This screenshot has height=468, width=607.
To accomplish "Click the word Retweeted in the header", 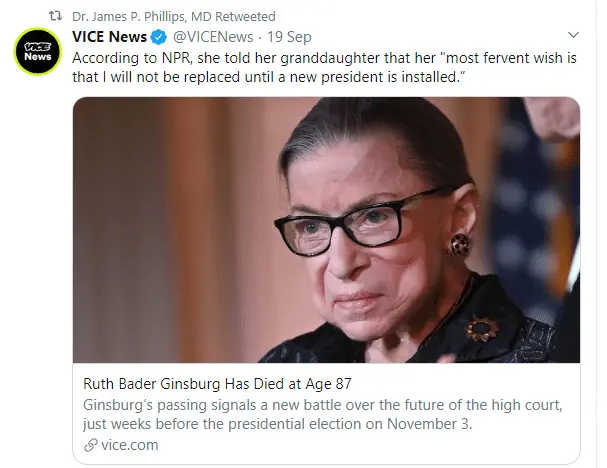I will coord(250,17).
